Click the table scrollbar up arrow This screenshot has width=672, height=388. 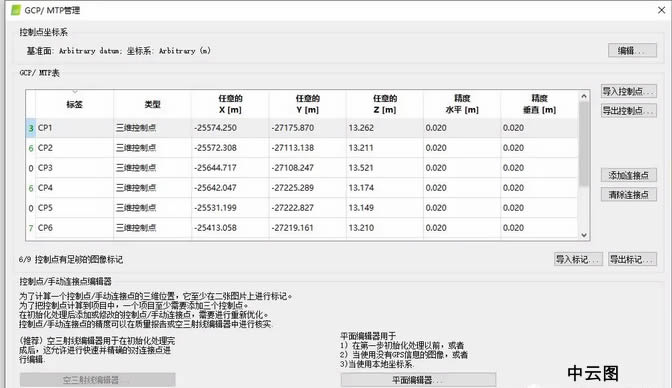(584, 96)
